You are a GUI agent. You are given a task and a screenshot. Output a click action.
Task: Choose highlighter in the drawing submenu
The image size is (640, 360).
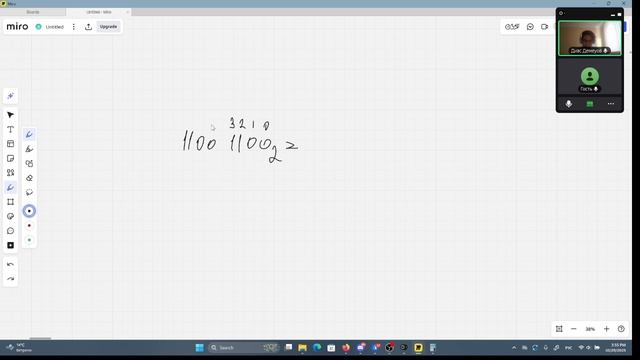point(29,149)
